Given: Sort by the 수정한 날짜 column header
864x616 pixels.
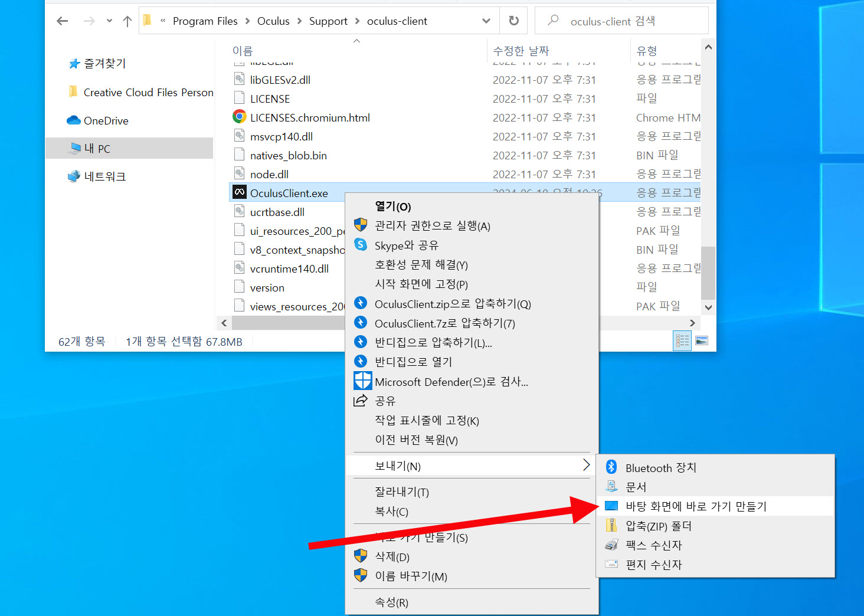Looking at the screenshot, I should click(x=521, y=51).
